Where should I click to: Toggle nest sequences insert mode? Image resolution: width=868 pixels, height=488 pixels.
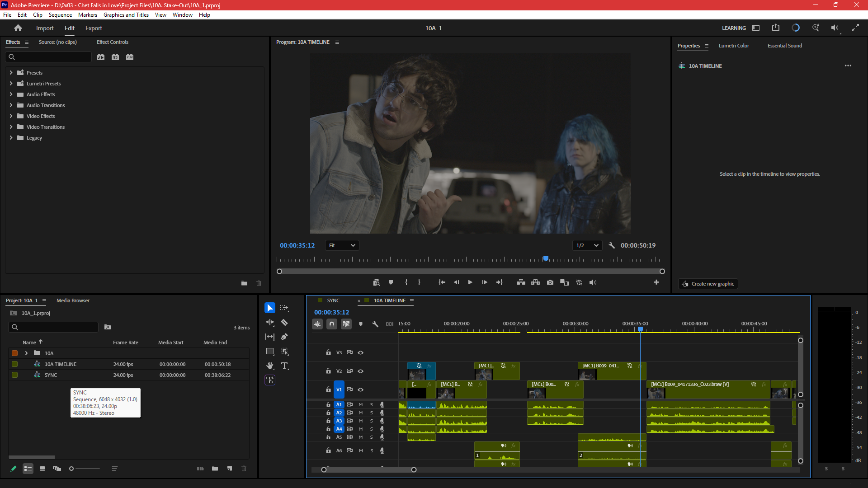(x=317, y=324)
